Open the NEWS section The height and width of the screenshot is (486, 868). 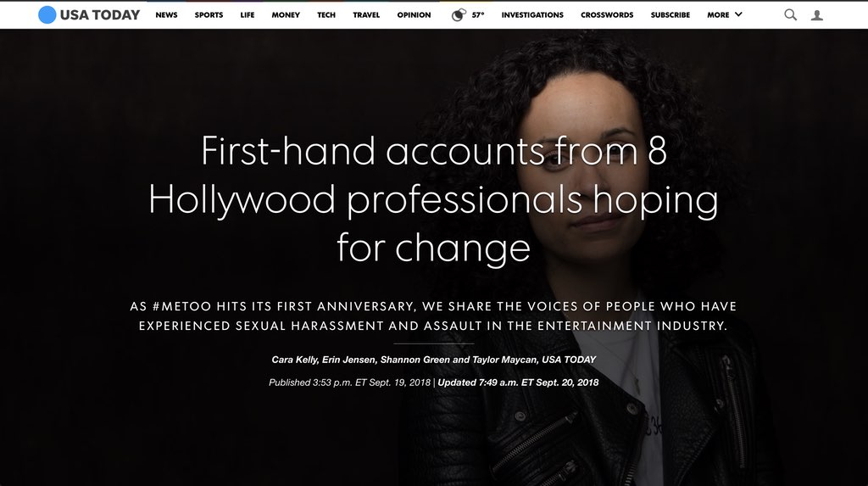166,15
